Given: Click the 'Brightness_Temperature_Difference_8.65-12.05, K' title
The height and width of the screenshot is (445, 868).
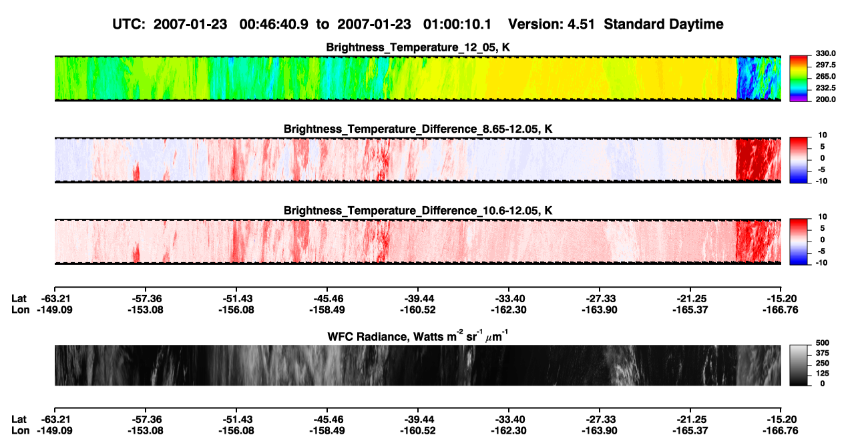Looking at the screenshot, I should 418,129.
